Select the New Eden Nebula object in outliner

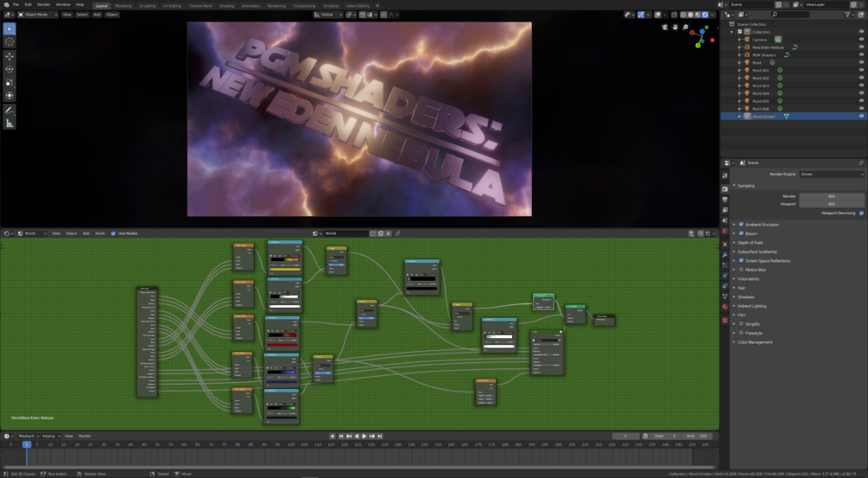(768, 47)
